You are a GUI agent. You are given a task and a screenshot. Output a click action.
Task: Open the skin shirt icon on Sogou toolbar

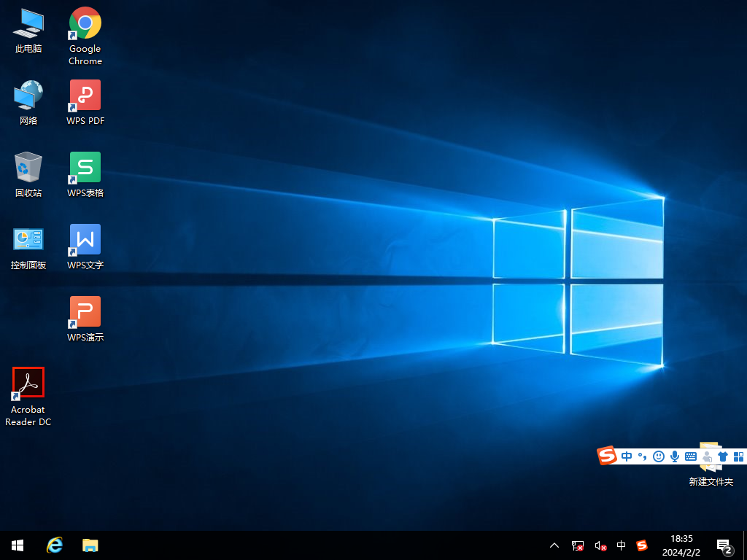[x=723, y=456]
